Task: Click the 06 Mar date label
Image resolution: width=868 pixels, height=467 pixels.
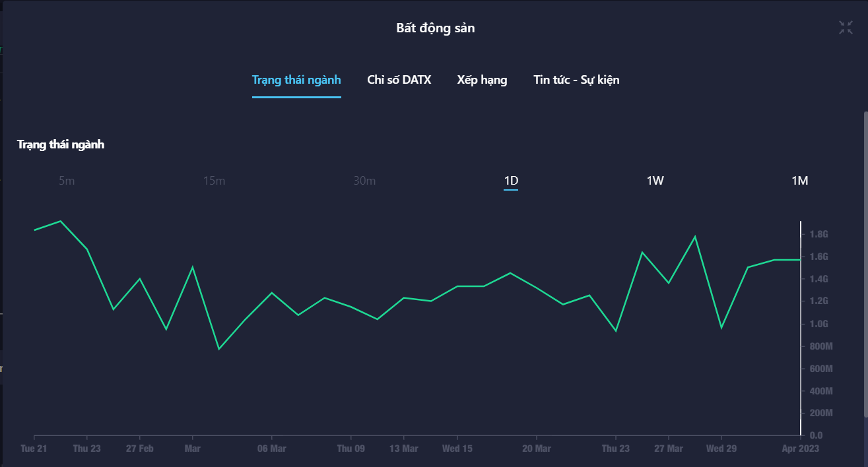Action: point(271,449)
